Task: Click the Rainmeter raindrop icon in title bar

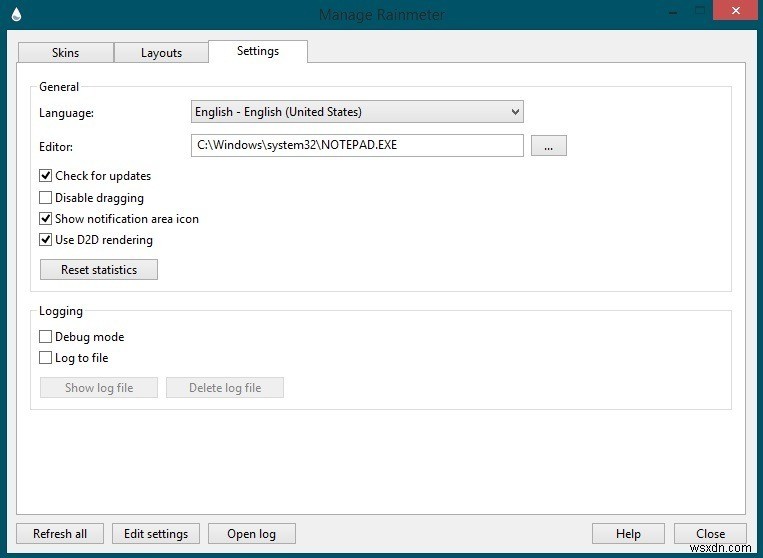Action: (17, 15)
